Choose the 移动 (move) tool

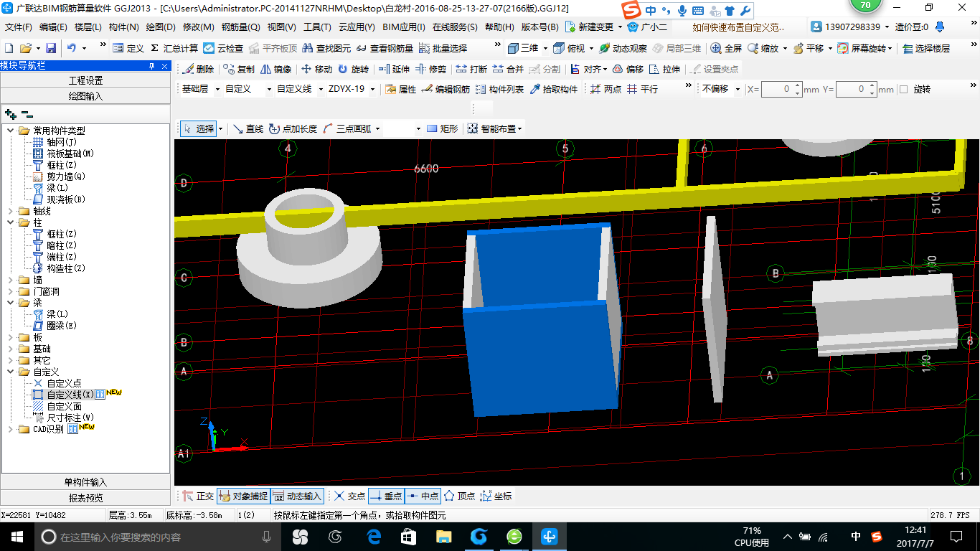(x=316, y=70)
